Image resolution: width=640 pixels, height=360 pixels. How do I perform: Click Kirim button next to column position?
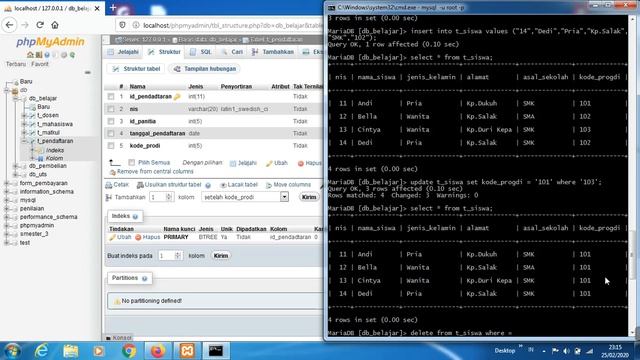pyautogui.click(x=309, y=197)
